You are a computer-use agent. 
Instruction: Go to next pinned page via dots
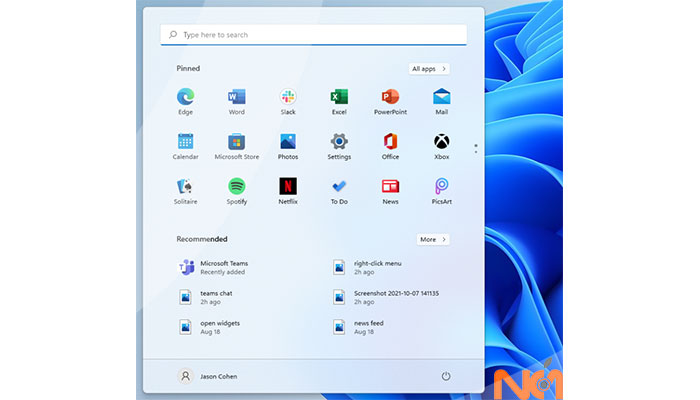point(476,149)
